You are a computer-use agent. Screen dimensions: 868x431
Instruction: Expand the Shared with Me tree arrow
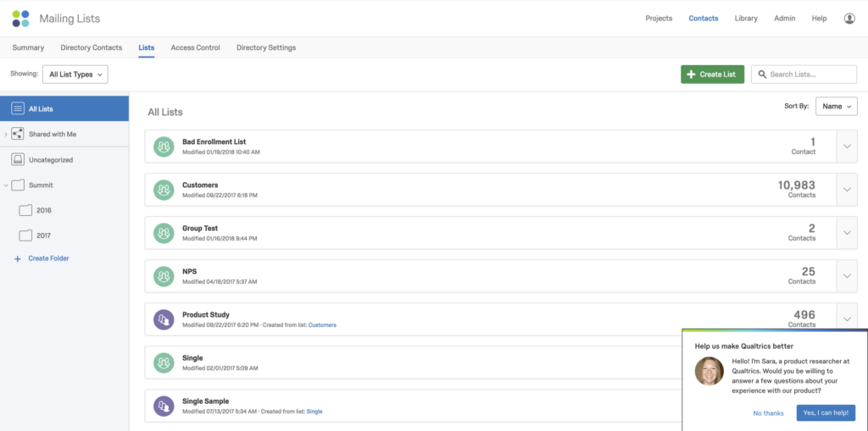(x=6, y=134)
